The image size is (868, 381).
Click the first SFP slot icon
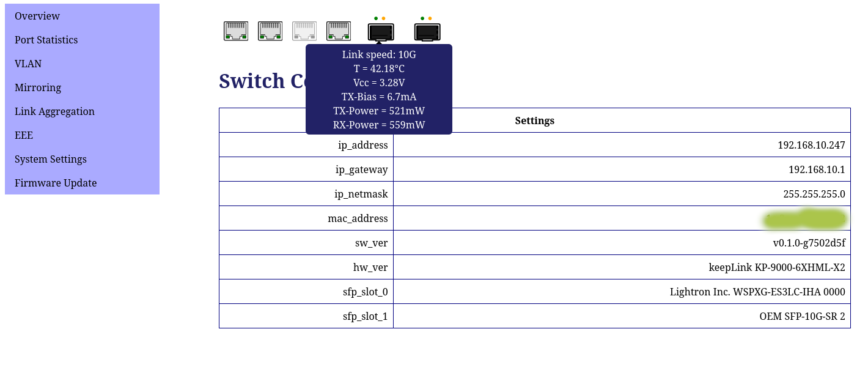click(x=381, y=32)
